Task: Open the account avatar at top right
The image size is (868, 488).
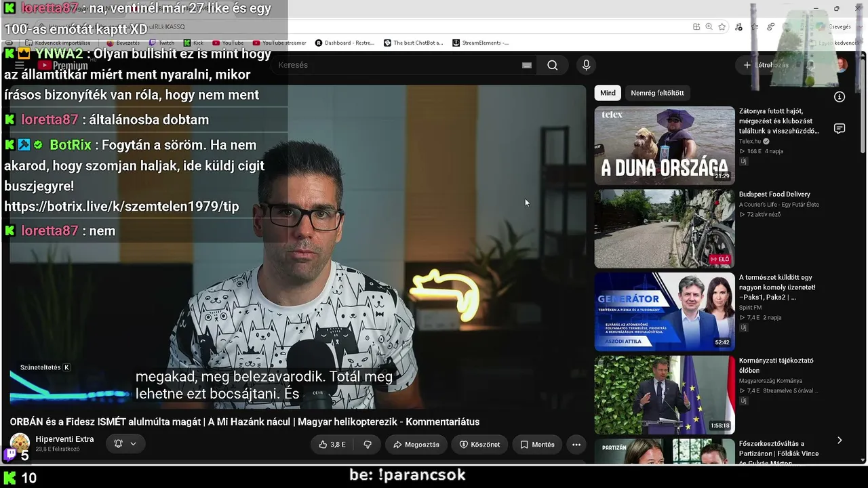Action: click(841, 65)
